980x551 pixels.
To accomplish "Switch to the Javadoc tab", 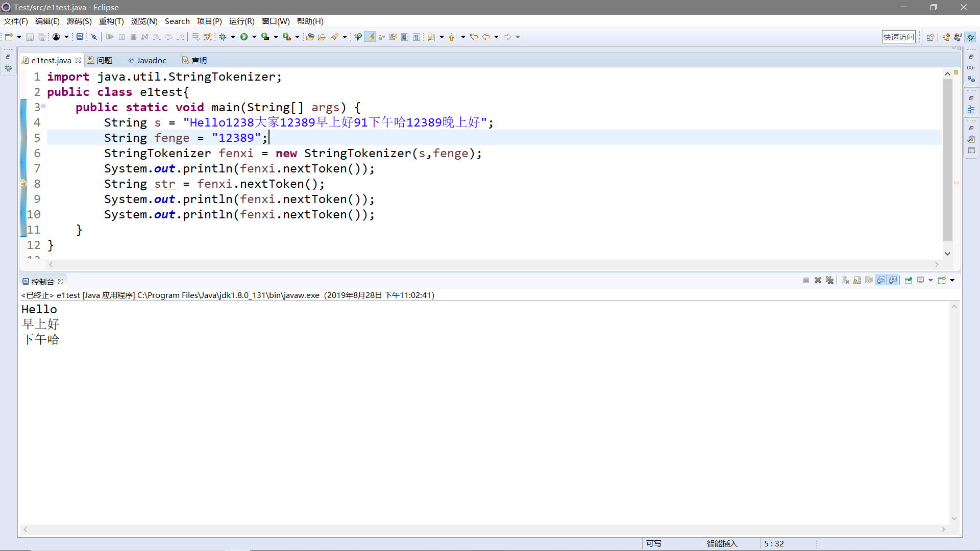I will coord(151,60).
